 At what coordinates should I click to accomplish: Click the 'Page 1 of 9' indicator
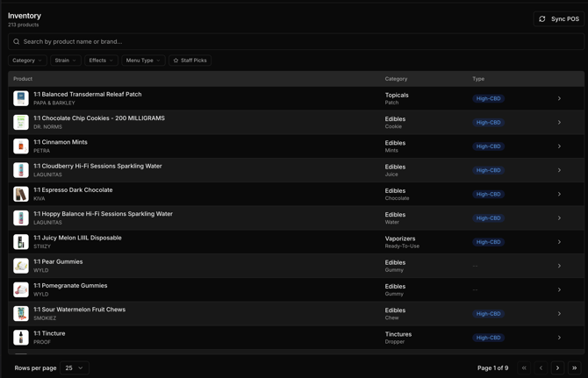coord(492,367)
